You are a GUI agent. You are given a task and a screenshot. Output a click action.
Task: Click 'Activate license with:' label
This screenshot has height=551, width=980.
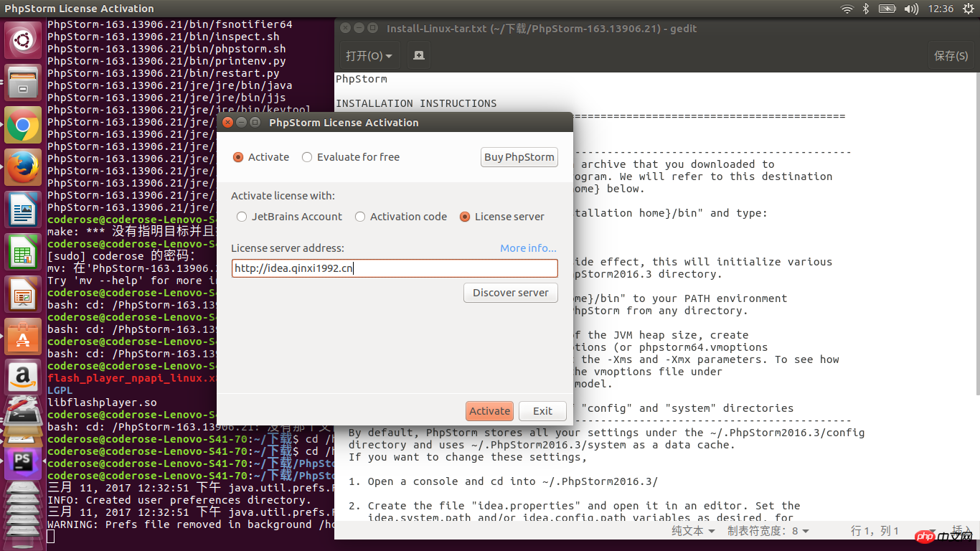pyautogui.click(x=283, y=196)
